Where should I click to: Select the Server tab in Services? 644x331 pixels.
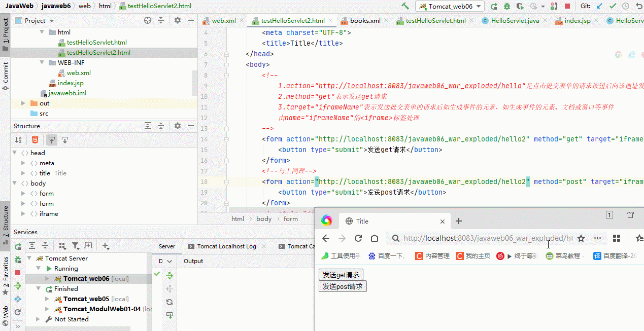click(167, 246)
